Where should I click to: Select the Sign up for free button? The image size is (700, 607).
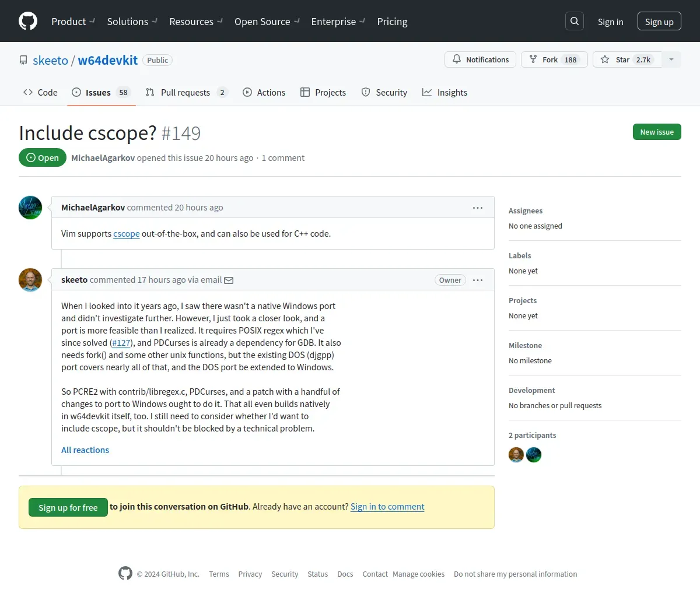[x=68, y=507]
